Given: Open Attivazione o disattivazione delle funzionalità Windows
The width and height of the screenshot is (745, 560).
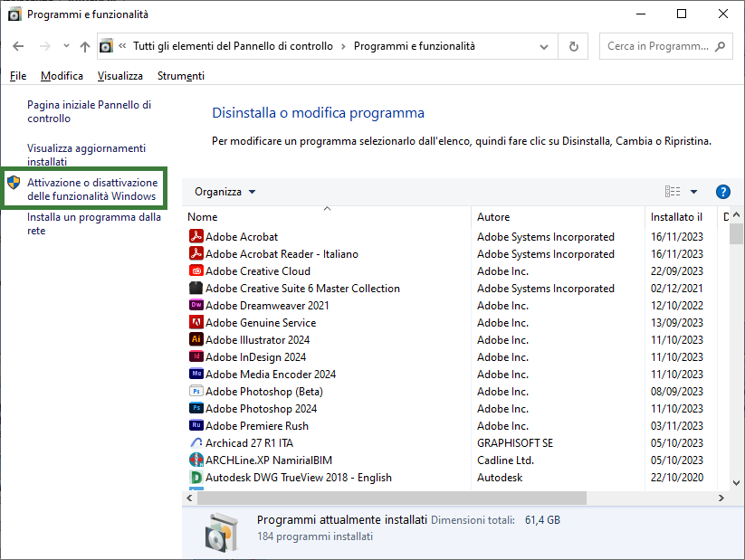Looking at the screenshot, I should coord(92,189).
